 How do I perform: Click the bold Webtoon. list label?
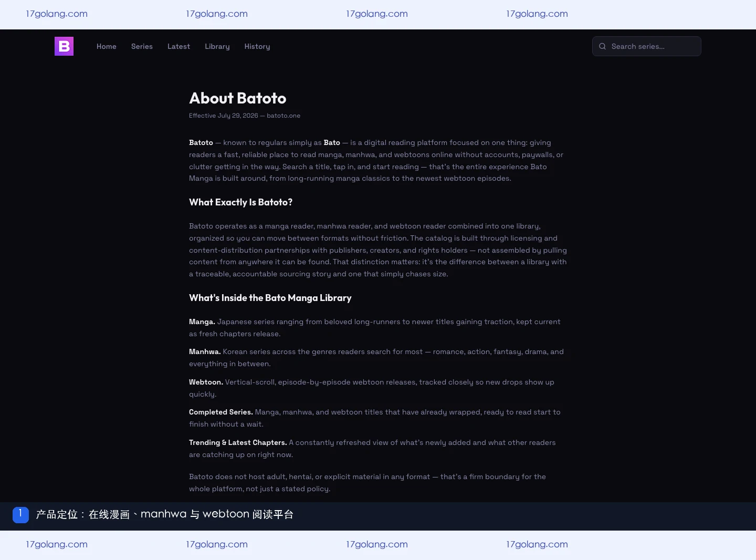(206, 382)
